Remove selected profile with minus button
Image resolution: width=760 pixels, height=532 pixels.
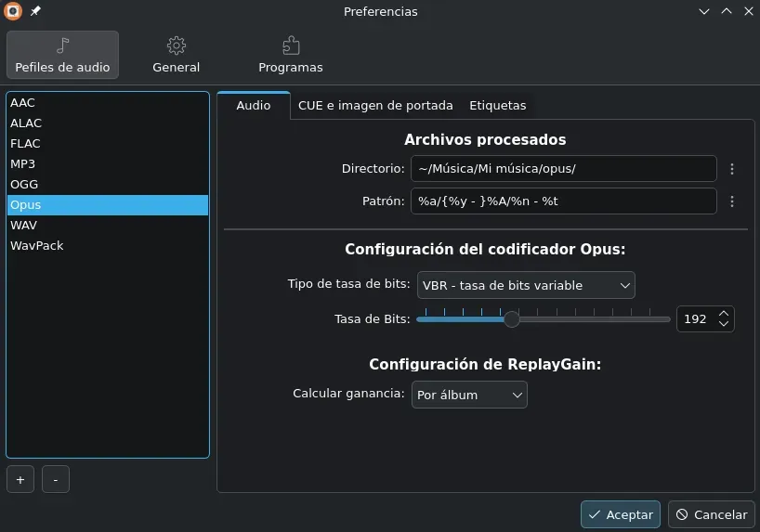coord(55,480)
